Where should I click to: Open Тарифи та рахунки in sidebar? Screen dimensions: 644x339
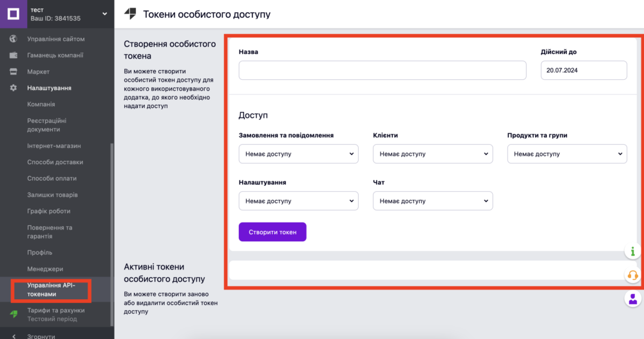(x=56, y=310)
